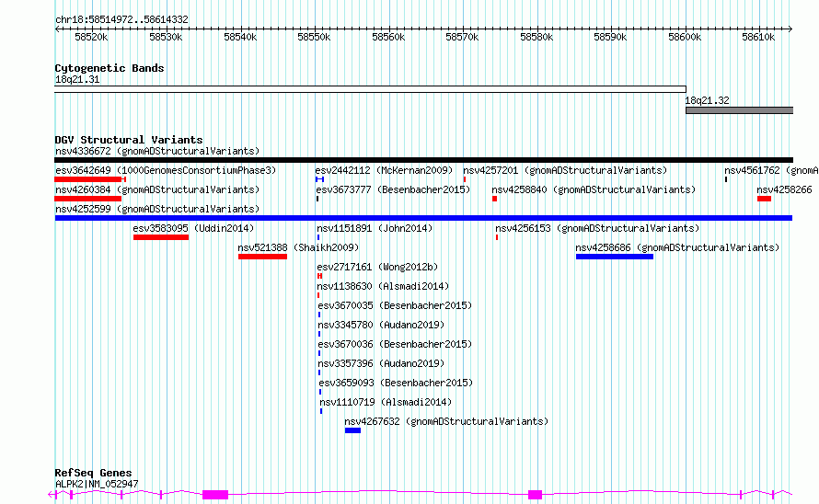
Task: Click the large magenta ALPK2 exon near 58535k
Action: (215, 495)
